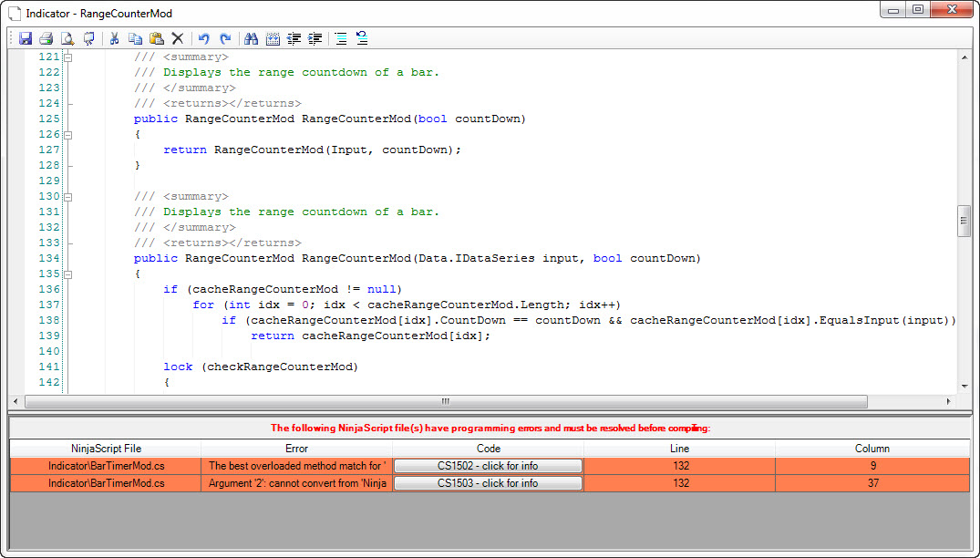Collapse the summary block at line 130

pyautogui.click(x=68, y=197)
